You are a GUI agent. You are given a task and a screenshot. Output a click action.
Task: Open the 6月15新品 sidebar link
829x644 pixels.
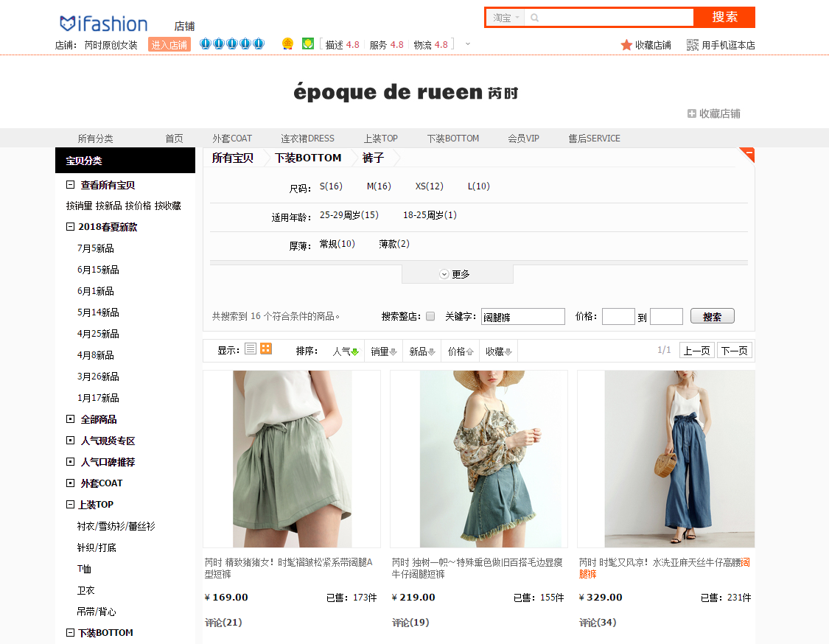coord(98,270)
